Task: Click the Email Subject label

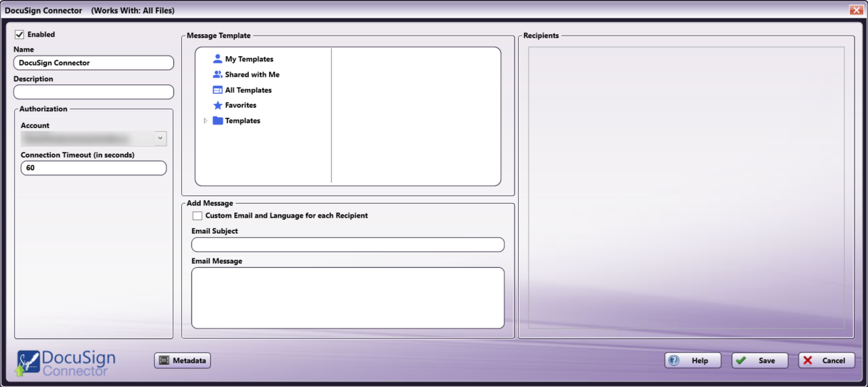Action: [215, 231]
